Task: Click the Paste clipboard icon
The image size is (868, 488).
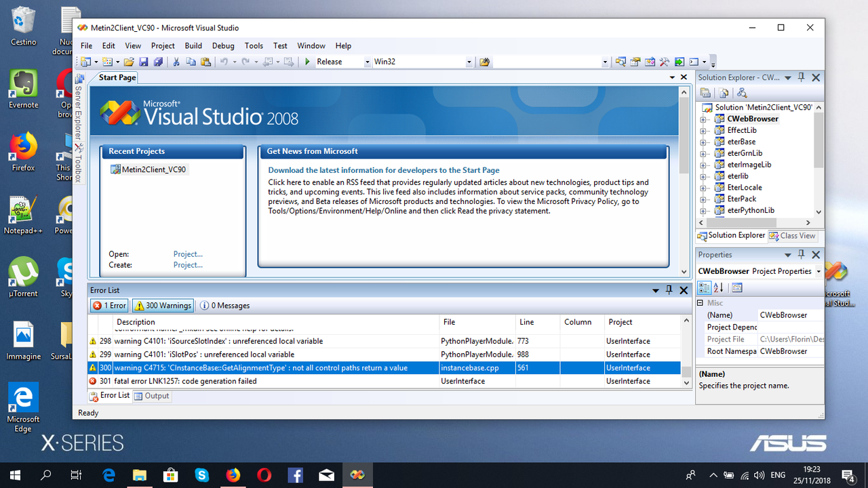Action: coord(205,62)
